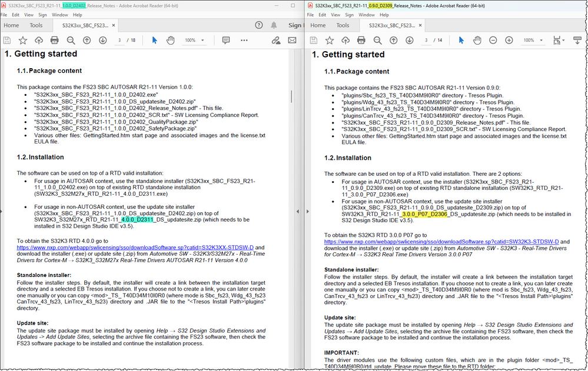Image resolution: width=588 pixels, height=371 pixels.
Task: Click the save icon in left Acrobat window
Action: tap(6, 40)
